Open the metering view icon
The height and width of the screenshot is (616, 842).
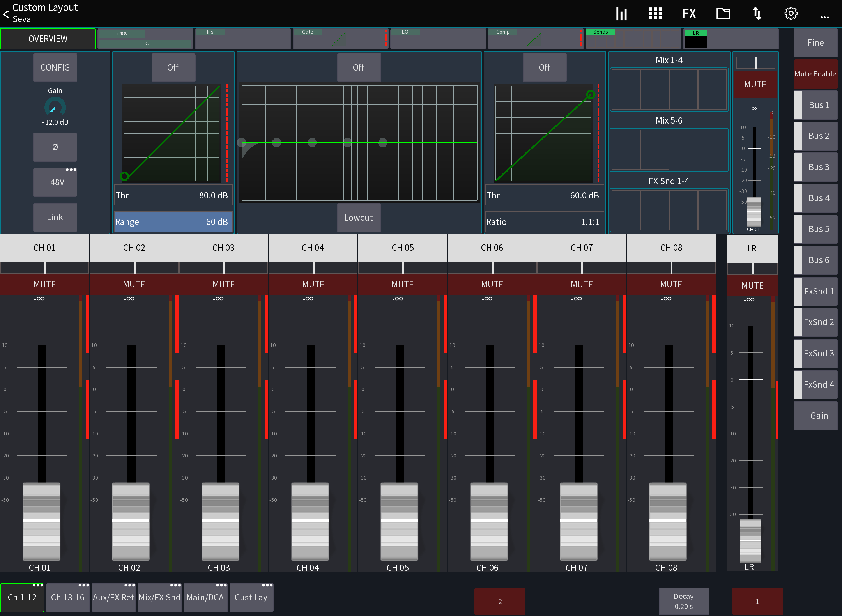(621, 13)
